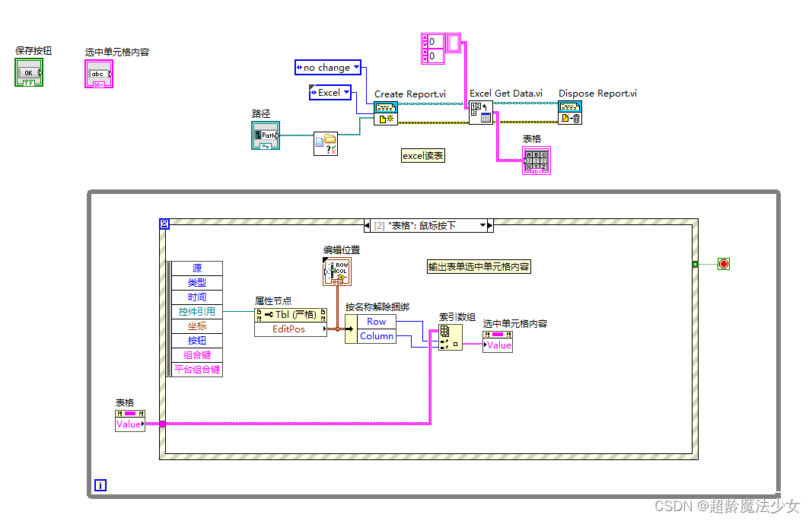Select 坐标 in the event data node
Viewport: 812px width, 521px height.
pos(196,326)
